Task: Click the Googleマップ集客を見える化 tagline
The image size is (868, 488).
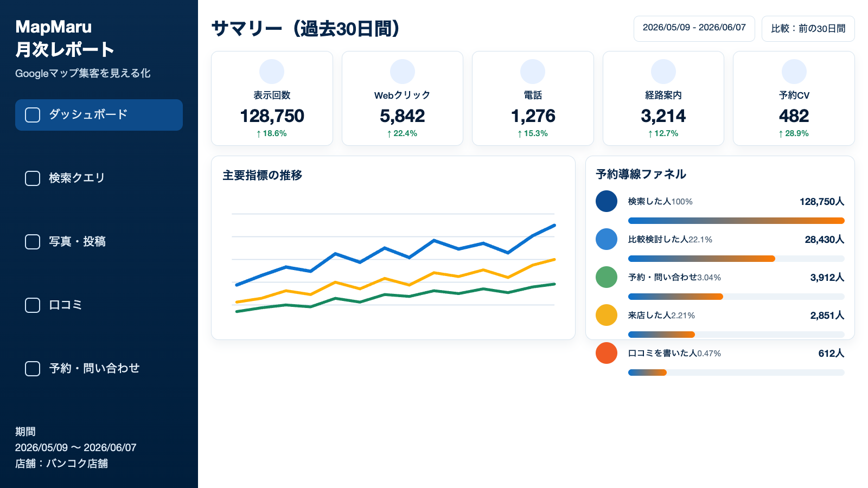Action: point(82,73)
